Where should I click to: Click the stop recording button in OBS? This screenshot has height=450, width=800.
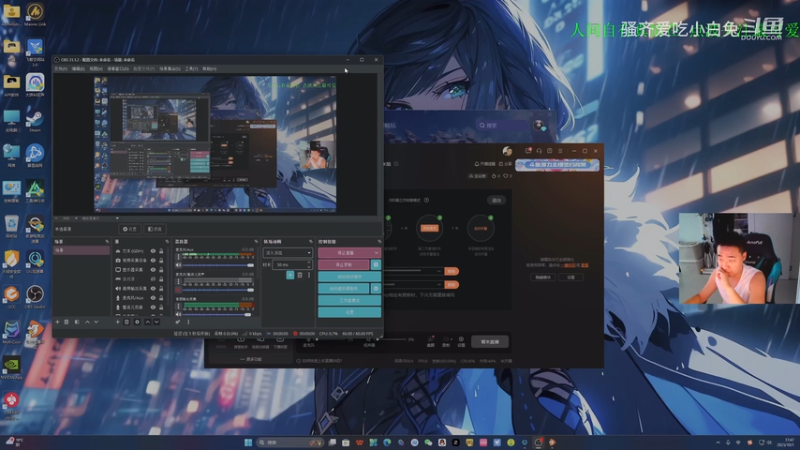coord(344,264)
